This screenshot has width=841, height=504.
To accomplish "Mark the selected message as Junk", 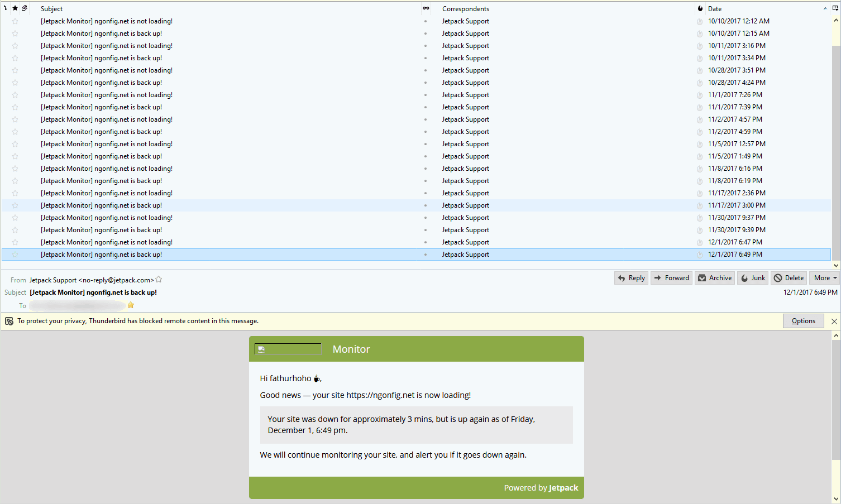I will [753, 278].
